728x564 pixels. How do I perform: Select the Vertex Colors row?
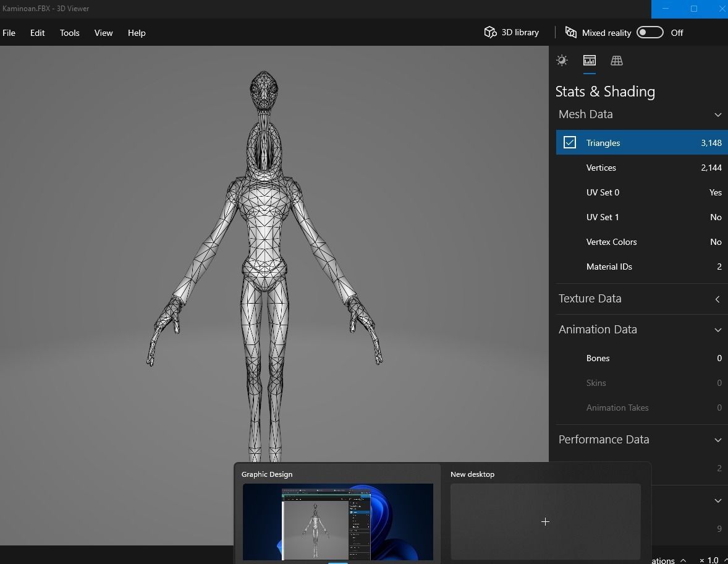tap(641, 242)
